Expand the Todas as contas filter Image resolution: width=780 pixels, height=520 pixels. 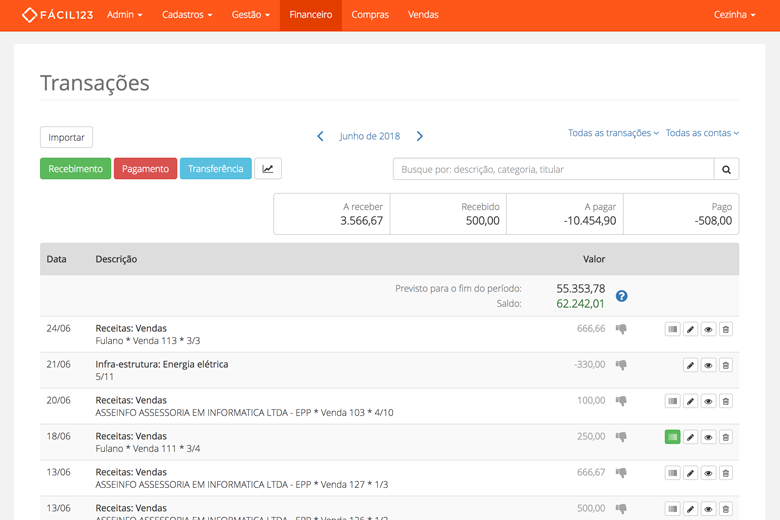pos(702,133)
